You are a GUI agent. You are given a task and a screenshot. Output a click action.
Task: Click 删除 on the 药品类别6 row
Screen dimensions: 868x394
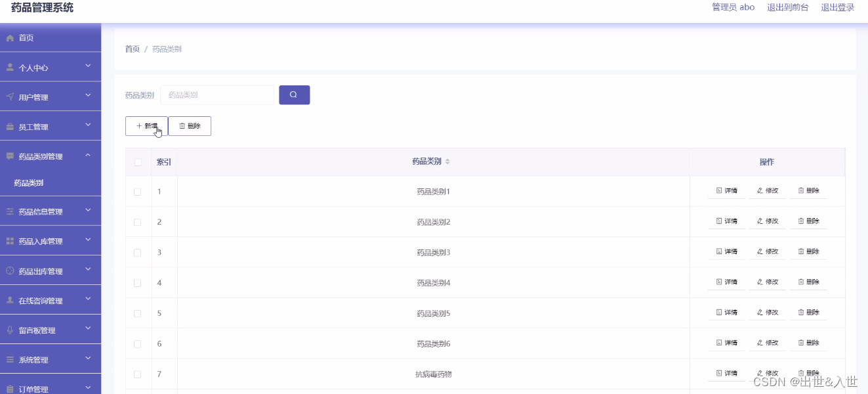(808, 343)
